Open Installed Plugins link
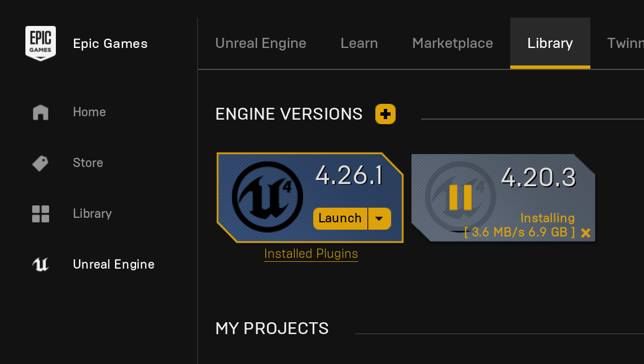 311,253
